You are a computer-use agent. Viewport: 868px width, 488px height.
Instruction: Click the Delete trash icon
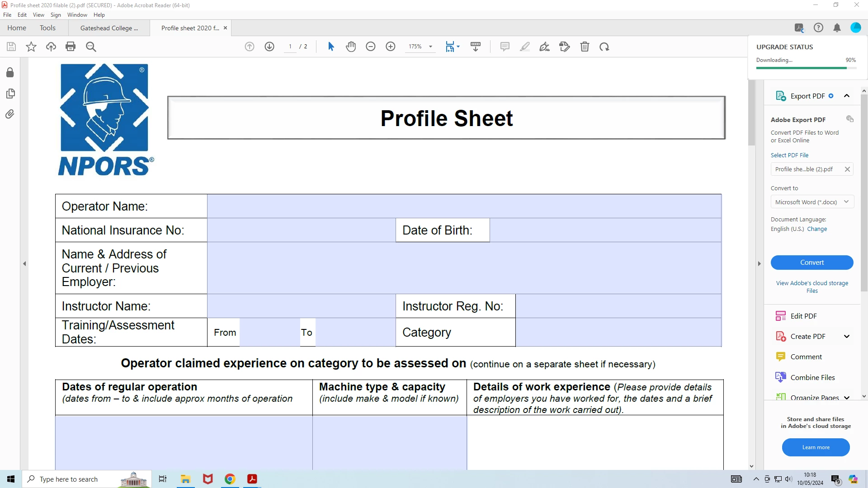coord(585,47)
